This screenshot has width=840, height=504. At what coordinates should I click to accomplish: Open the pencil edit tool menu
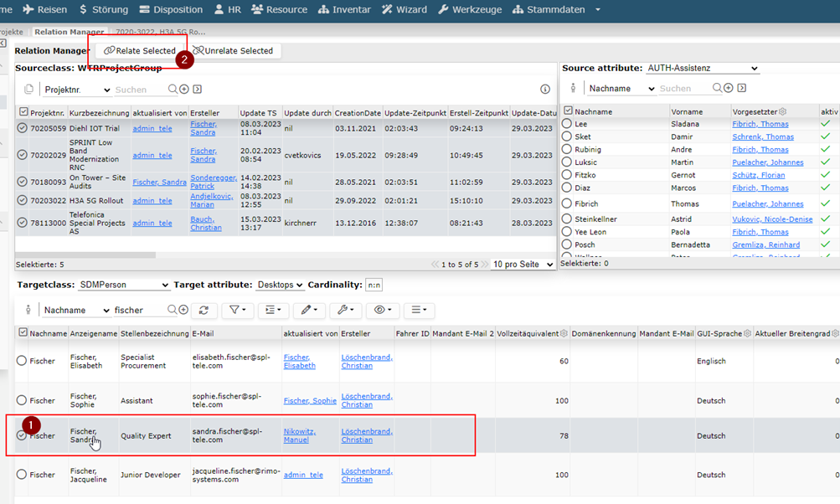pos(309,310)
